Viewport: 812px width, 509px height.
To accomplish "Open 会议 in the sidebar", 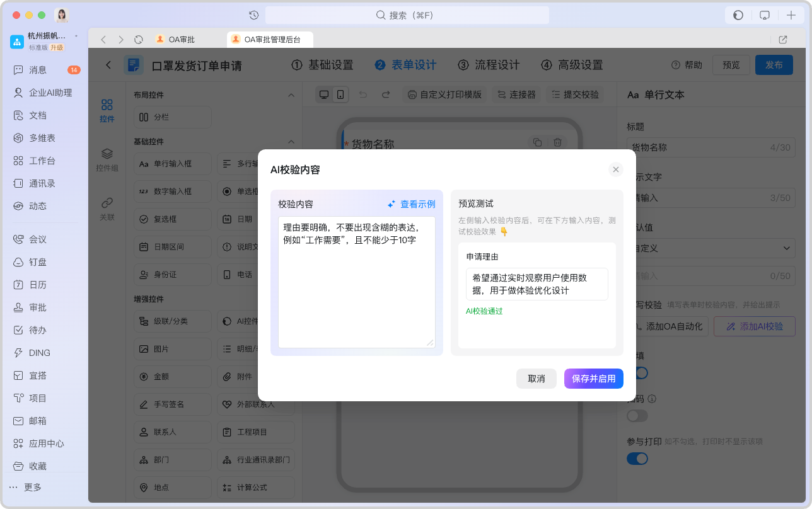I will point(44,239).
